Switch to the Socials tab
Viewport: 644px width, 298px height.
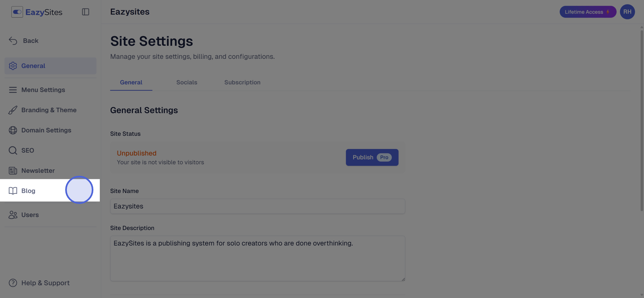(187, 82)
